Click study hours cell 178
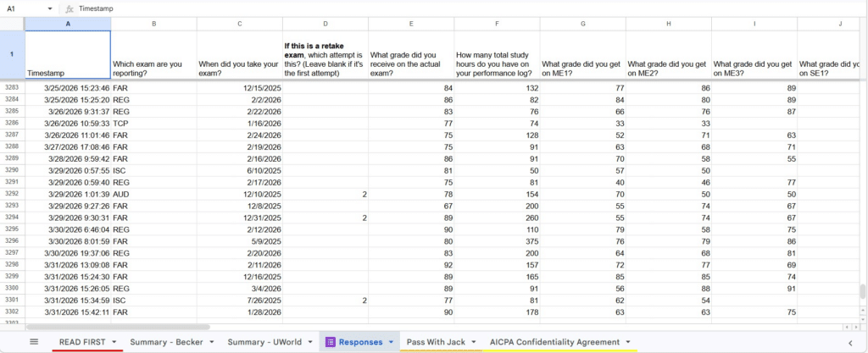 click(x=497, y=312)
